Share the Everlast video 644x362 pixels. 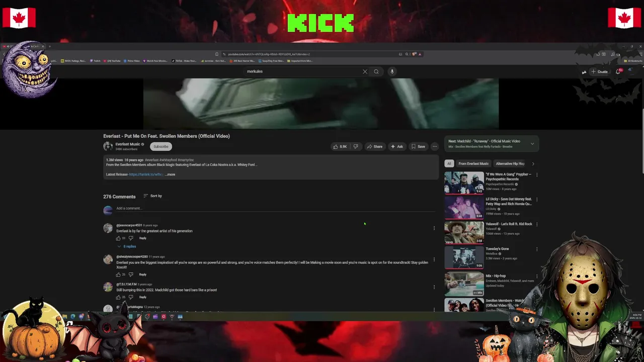tap(374, 146)
